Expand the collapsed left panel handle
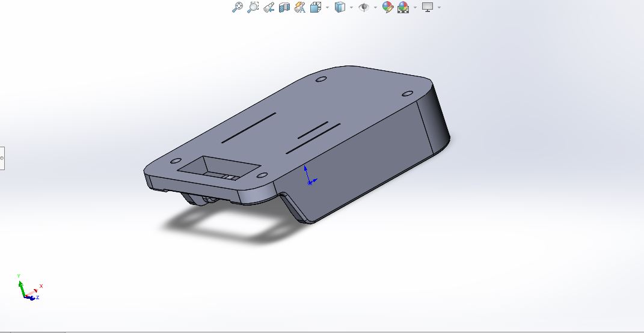 click(2, 158)
